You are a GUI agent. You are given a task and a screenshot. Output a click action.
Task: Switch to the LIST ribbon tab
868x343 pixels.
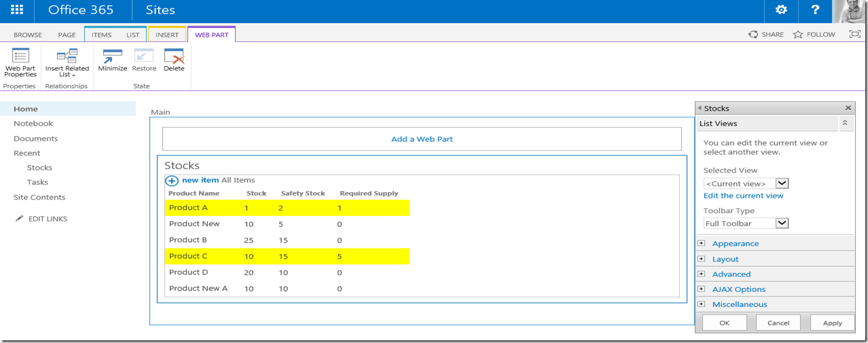(x=132, y=35)
